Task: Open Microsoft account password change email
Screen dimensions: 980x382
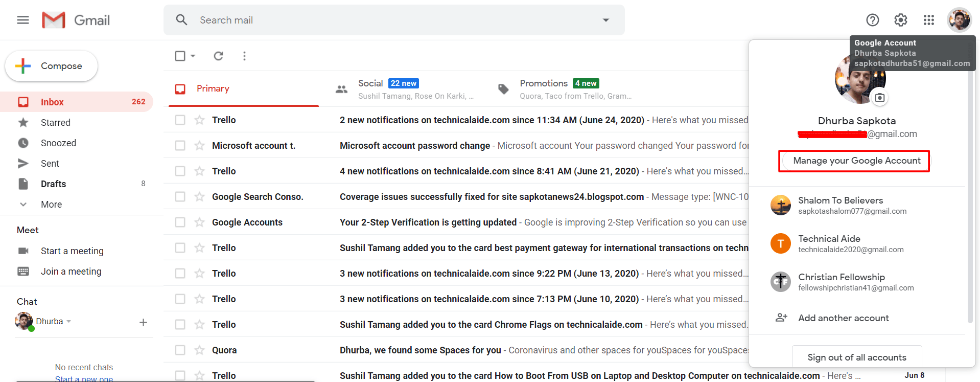Action: (x=456, y=146)
